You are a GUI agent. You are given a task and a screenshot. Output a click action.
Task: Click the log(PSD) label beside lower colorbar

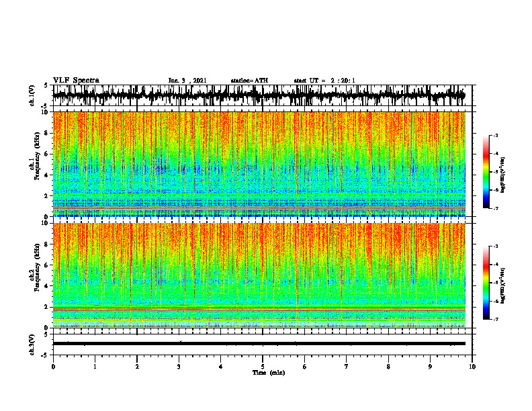[x=503, y=285]
